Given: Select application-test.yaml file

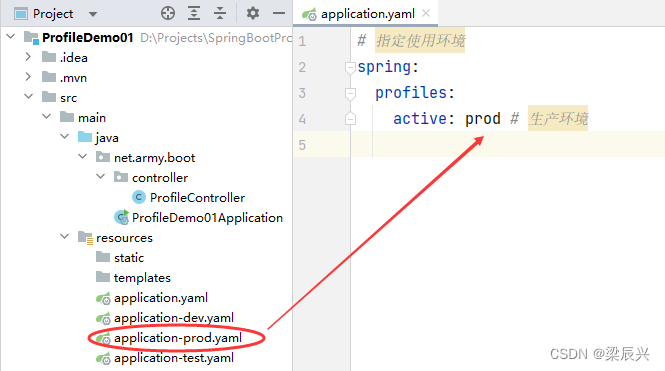Looking at the screenshot, I should tap(174, 358).
